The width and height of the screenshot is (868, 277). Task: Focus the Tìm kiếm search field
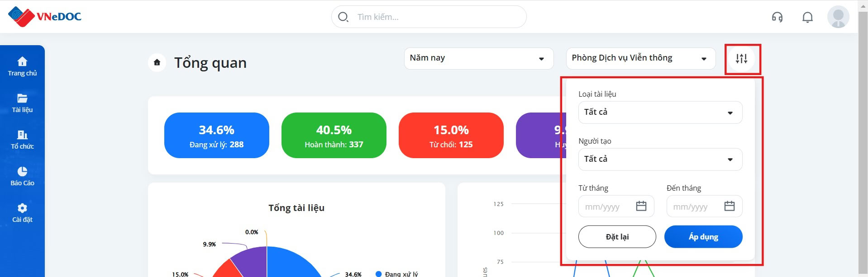point(429,17)
